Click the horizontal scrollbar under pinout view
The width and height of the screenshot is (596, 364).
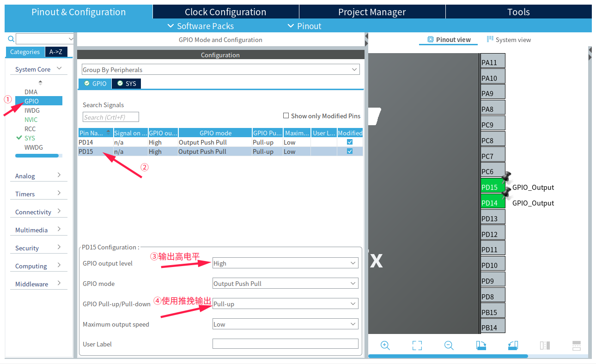coord(448,356)
